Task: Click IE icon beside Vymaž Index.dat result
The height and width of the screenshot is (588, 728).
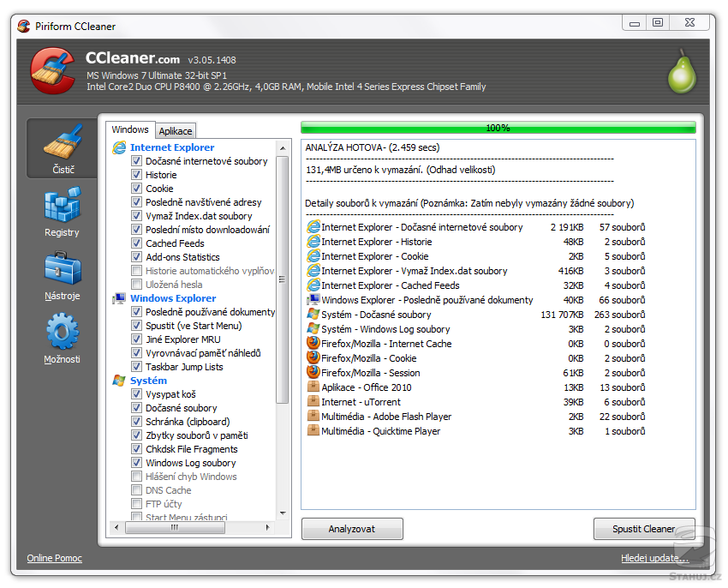Action: [x=313, y=271]
